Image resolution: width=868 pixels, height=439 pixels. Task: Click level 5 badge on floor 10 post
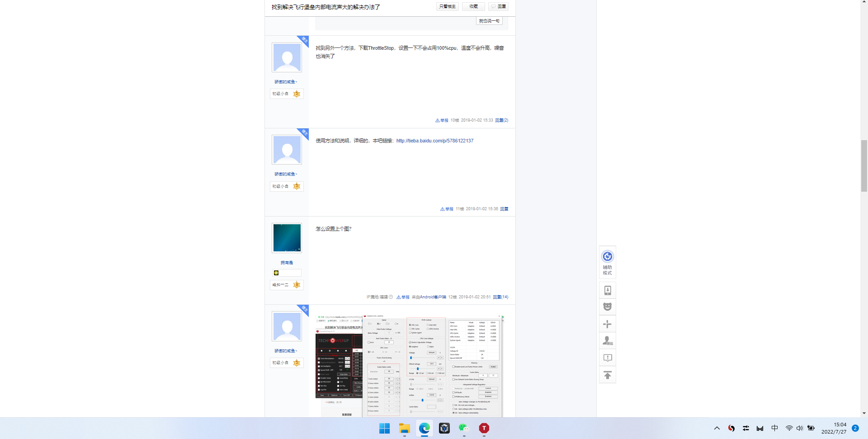(297, 94)
